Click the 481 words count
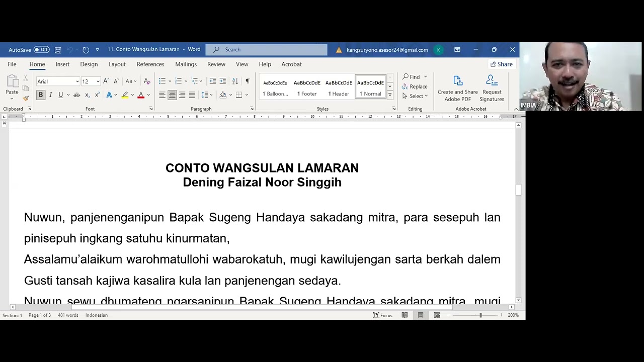 click(68, 315)
